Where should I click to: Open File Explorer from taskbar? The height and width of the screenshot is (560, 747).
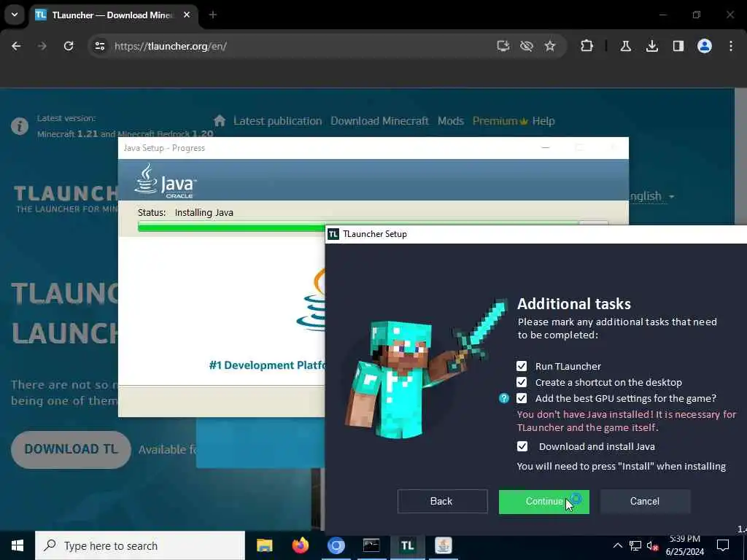coord(264,545)
